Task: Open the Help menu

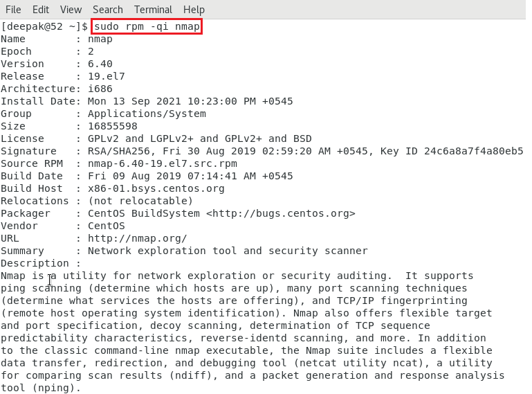Action: point(194,10)
